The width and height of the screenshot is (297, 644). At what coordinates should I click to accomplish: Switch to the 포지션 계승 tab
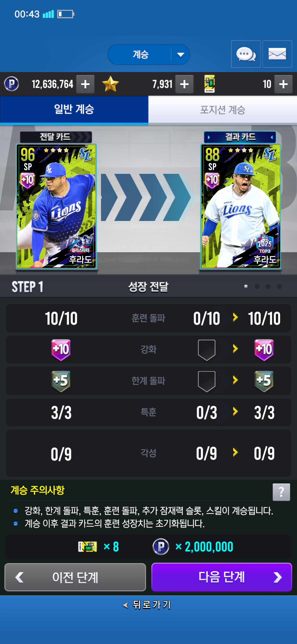pos(223,110)
